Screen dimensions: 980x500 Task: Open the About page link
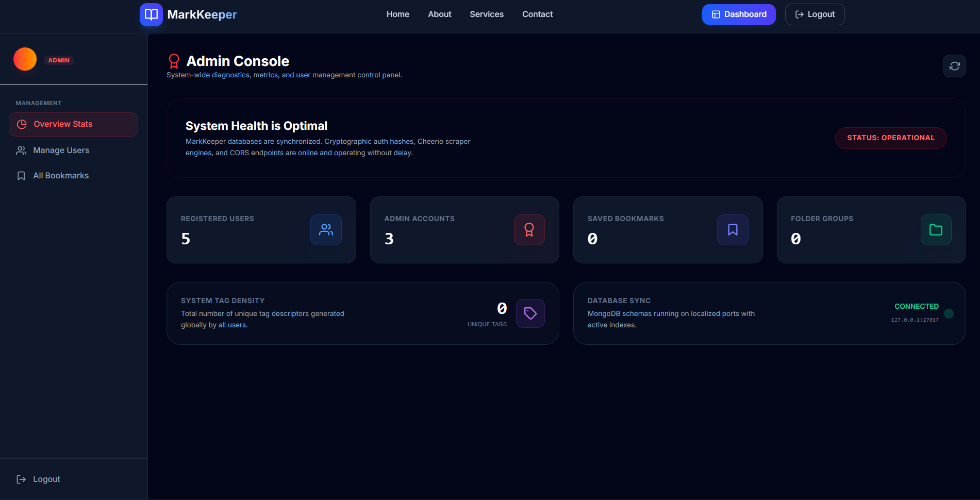(x=440, y=14)
